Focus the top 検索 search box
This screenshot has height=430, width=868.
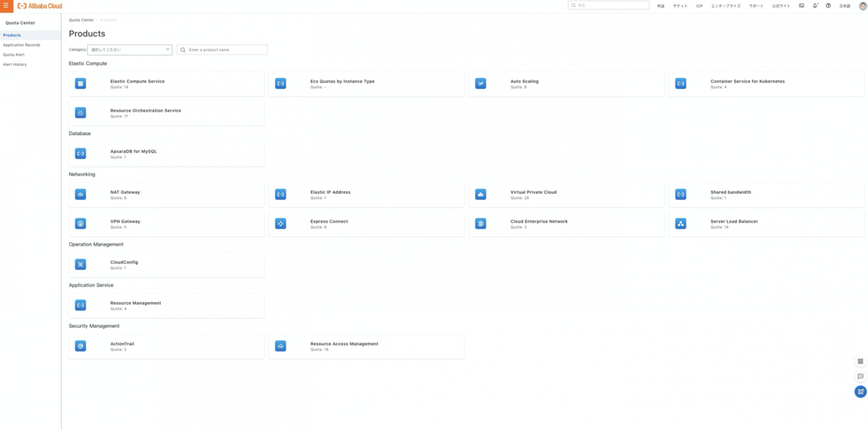608,5
